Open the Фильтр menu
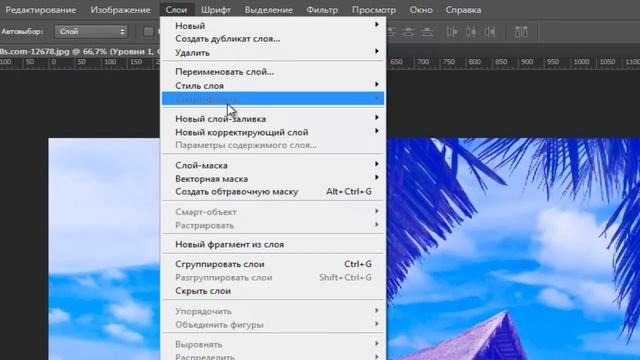This screenshot has height=360, width=640. tap(322, 10)
